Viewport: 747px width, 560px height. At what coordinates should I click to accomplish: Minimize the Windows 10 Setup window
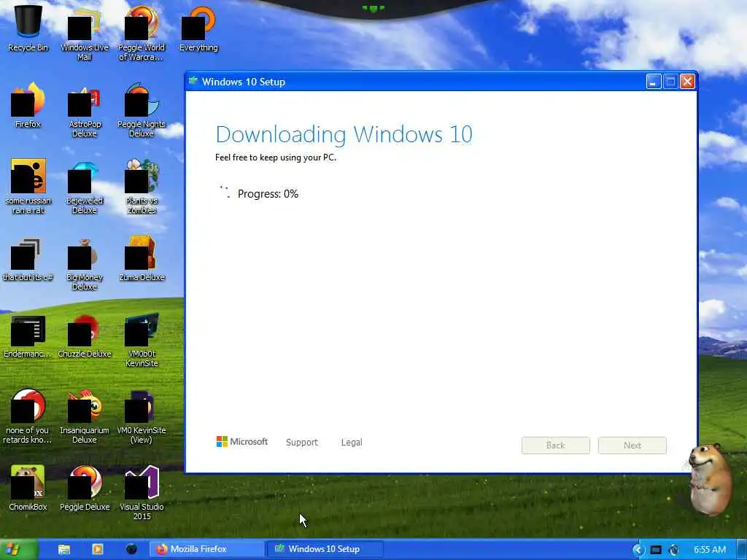pos(653,82)
